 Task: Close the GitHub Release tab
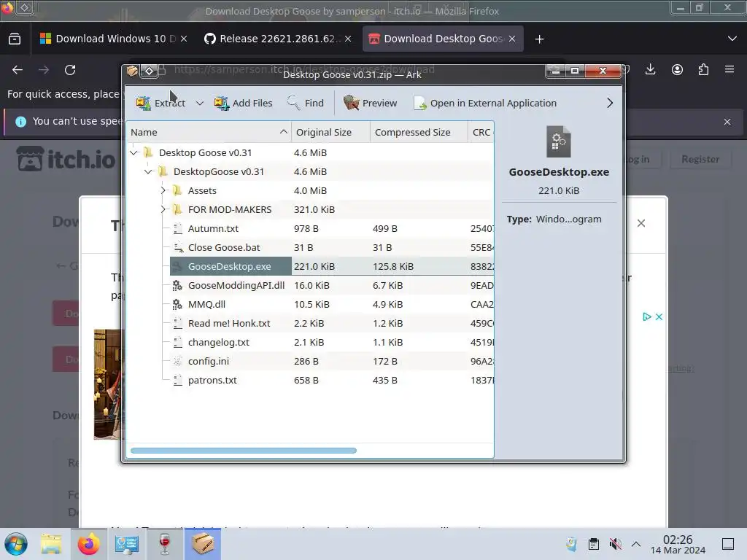click(x=348, y=39)
